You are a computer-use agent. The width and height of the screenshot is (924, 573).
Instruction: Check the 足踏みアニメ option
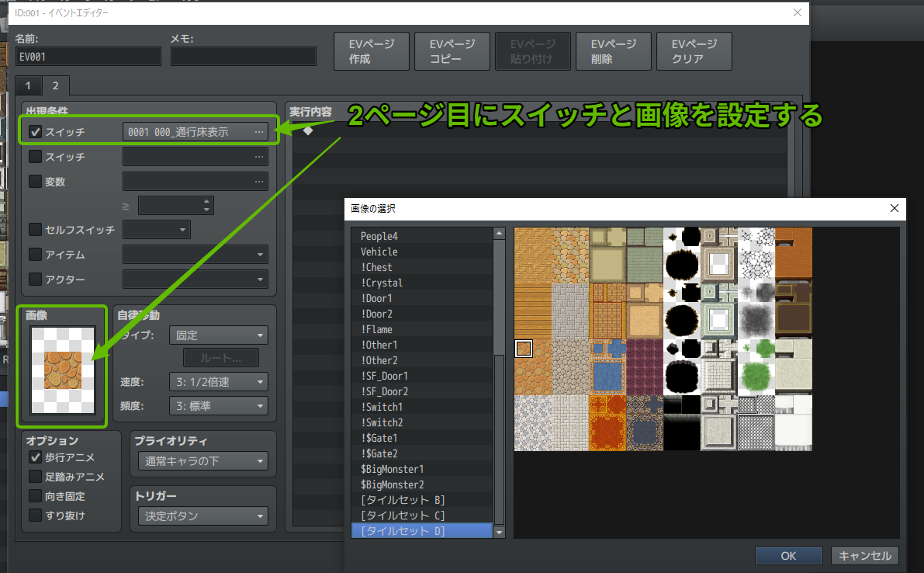click(34, 477)
